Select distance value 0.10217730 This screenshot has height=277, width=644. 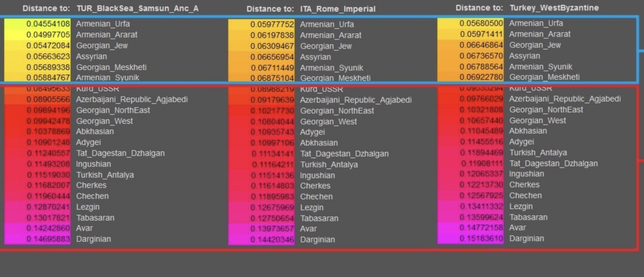(x=273, y=111)
